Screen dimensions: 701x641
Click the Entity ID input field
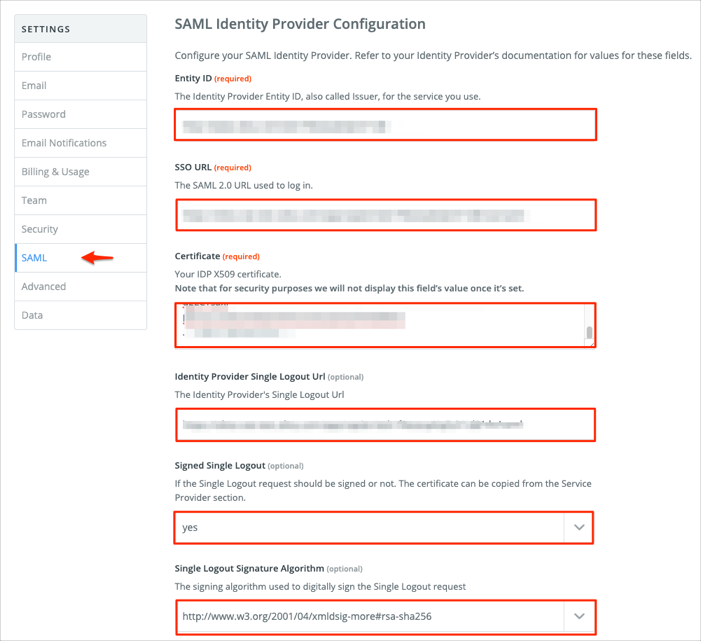(385, 125)
